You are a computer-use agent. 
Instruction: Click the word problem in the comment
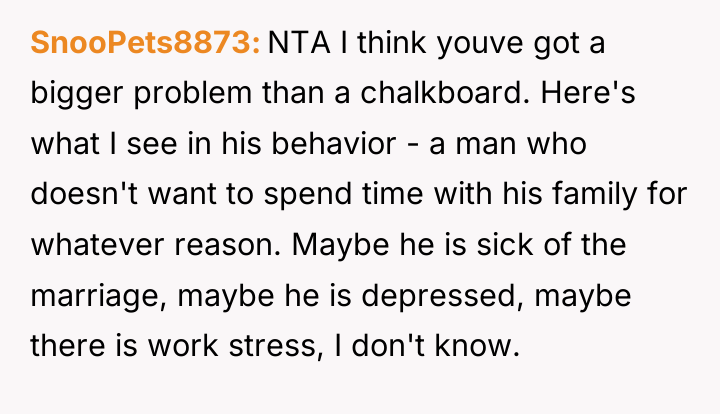(193, 94)
